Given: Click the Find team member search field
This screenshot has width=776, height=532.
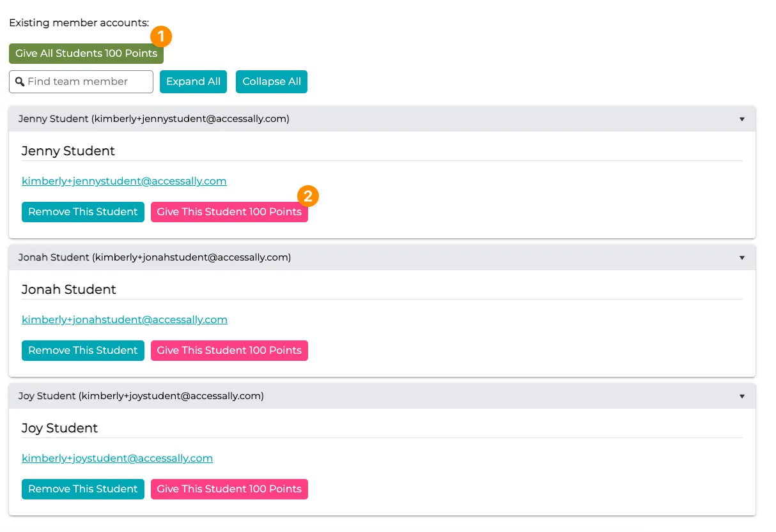Looking at the screenshot, I should (x=88, y=82).
